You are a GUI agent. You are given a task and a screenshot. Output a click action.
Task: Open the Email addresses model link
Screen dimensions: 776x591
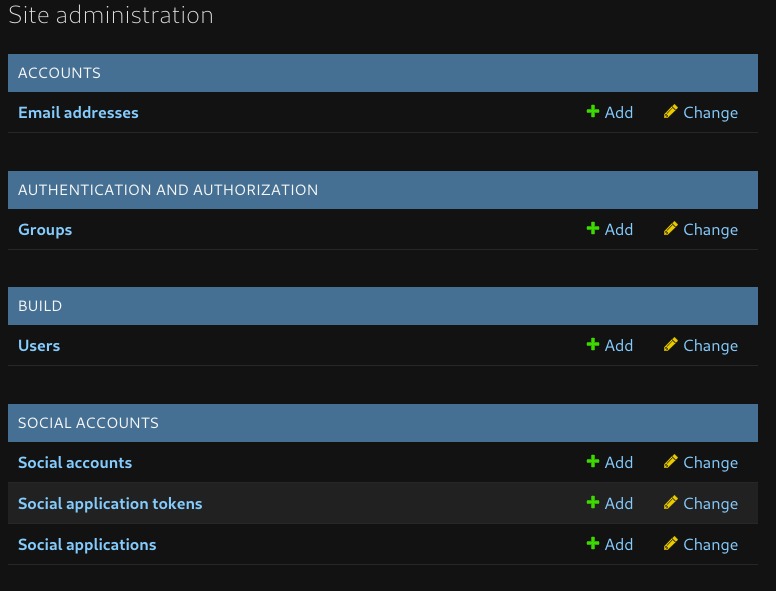[78, 112]
